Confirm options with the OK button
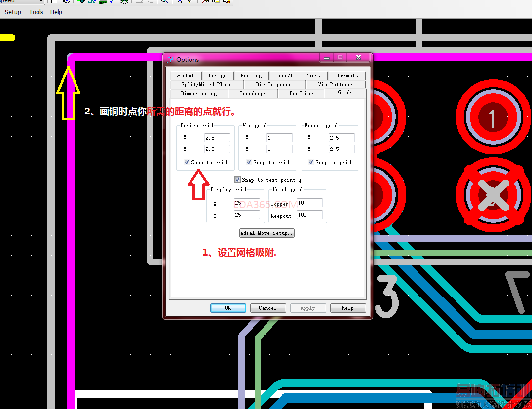 pos(228,308)
